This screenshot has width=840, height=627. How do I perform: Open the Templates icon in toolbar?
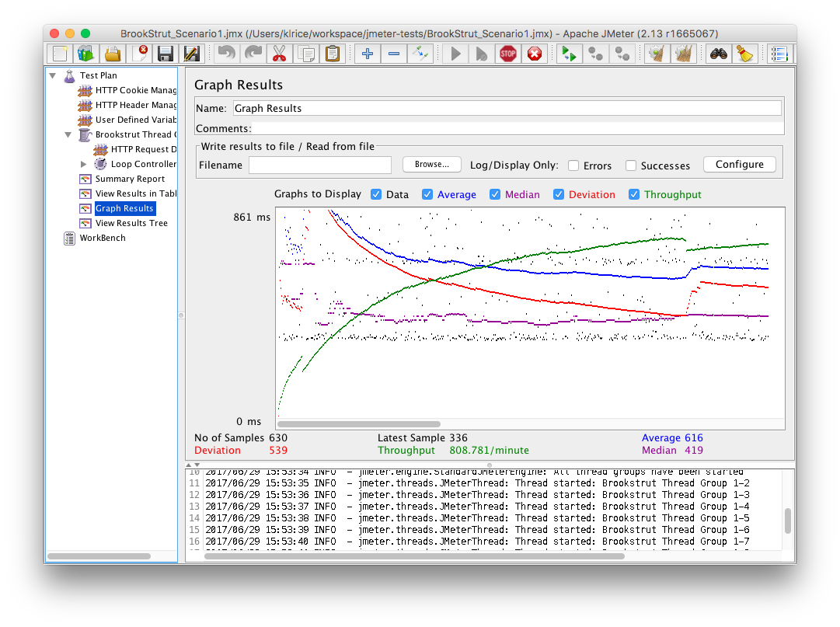click(86, 54)
